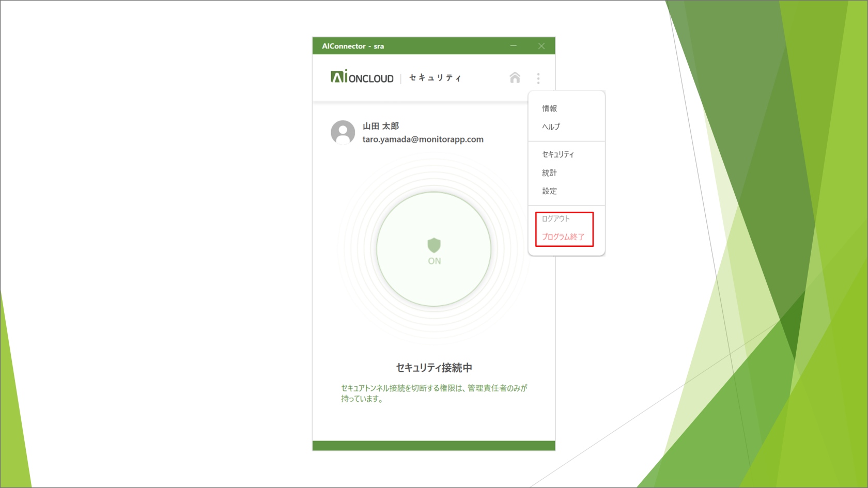Click the user avatar icon
Screen dimensions: 868x488
(343, 132)
